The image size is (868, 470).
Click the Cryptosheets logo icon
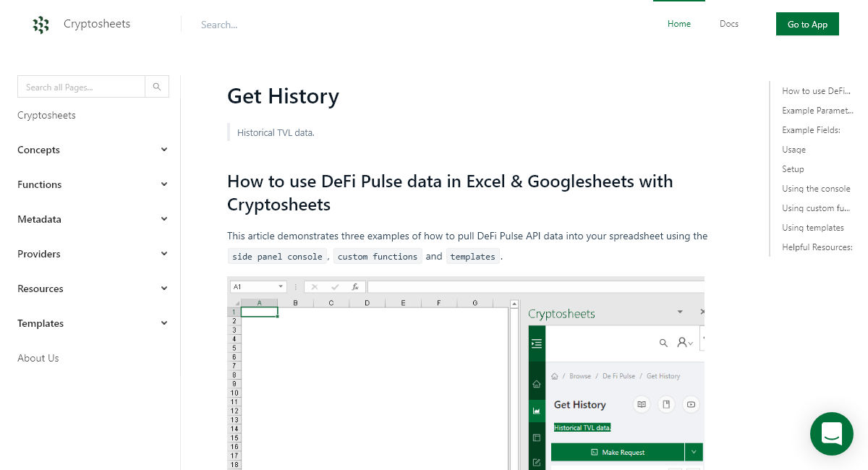41,24
